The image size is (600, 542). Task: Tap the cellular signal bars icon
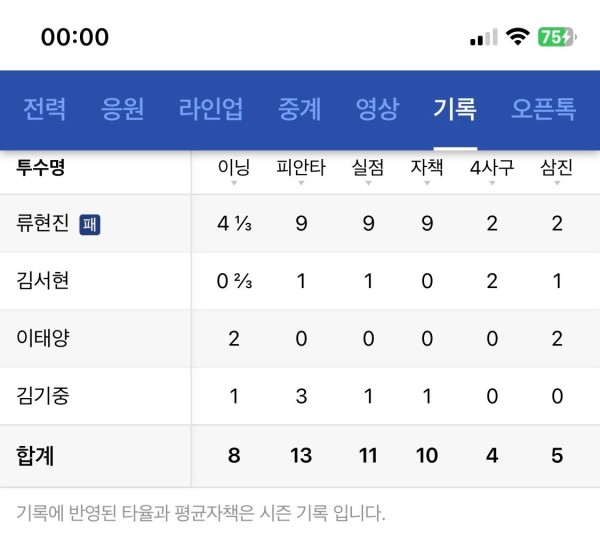pyautogui.click(x=483, y=37)
